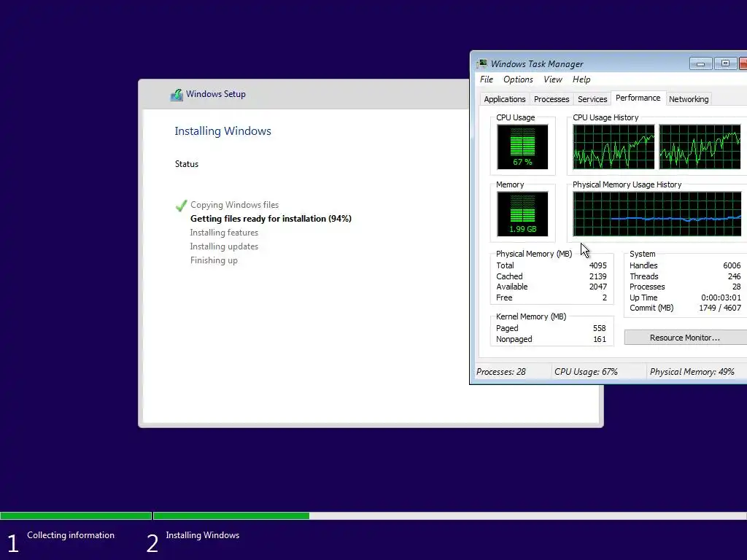Switch to the Processes tab
The height and width of the screenshot is (560, 747).
551,99
